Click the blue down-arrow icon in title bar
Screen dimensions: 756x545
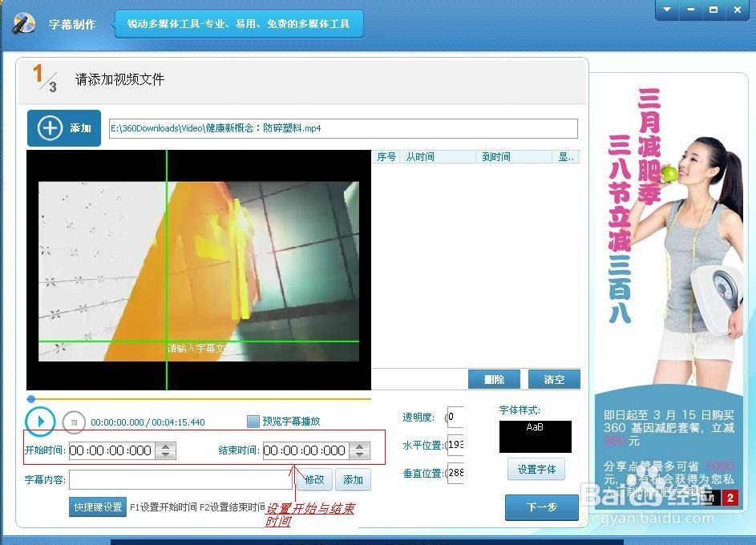tap(667, 10)
